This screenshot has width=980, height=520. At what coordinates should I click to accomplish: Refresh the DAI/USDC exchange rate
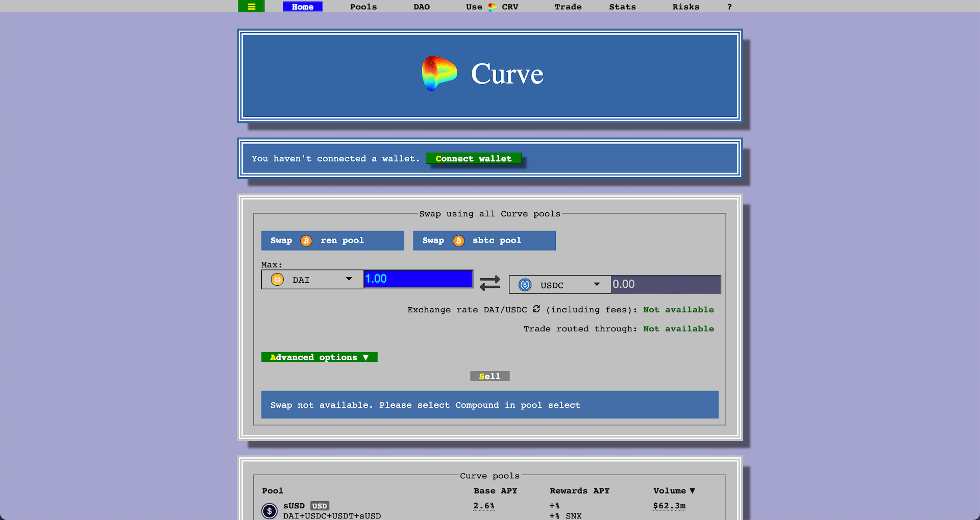tap(535, 309)
